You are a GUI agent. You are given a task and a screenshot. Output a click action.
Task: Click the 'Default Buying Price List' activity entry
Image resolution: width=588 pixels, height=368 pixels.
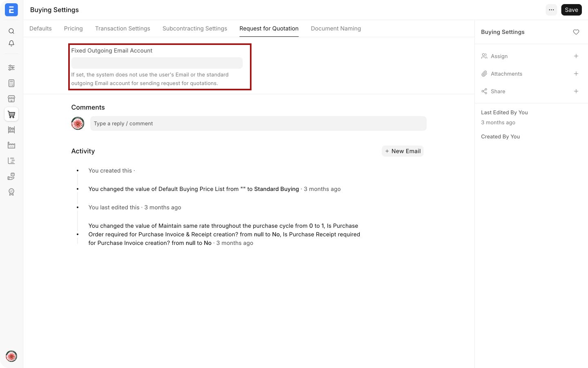click(x=214, y=189)
